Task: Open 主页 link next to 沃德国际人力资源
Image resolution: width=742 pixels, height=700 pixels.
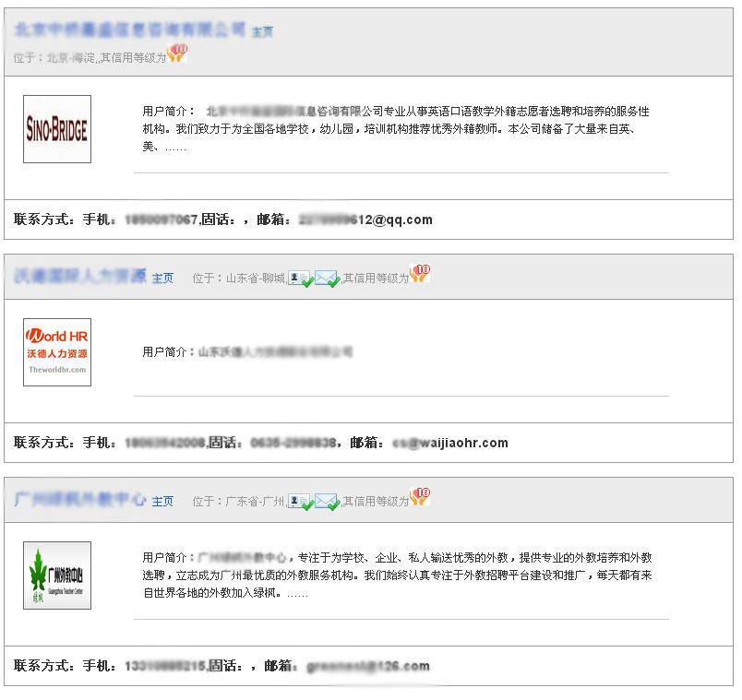Action: (162, 278)
